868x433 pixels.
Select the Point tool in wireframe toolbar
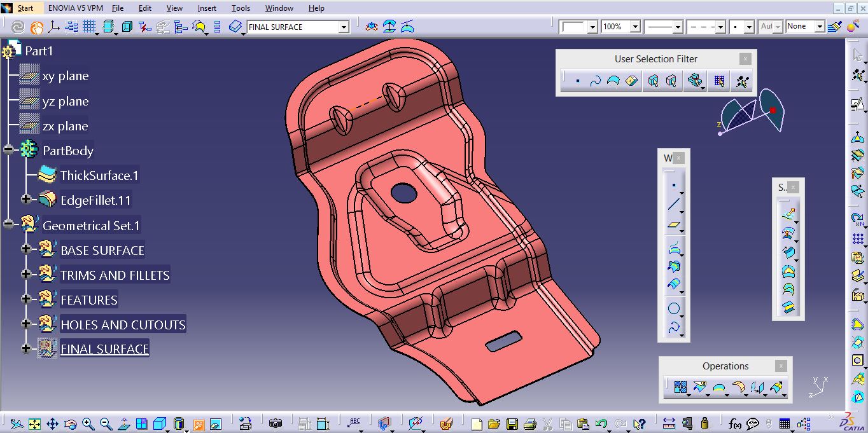[x=673, y=184]
